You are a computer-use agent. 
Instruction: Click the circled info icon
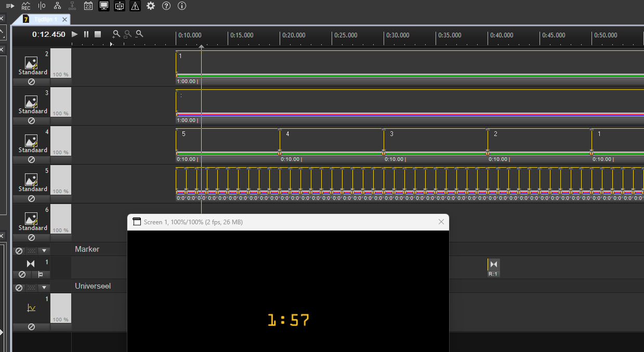tap(182, 6)
